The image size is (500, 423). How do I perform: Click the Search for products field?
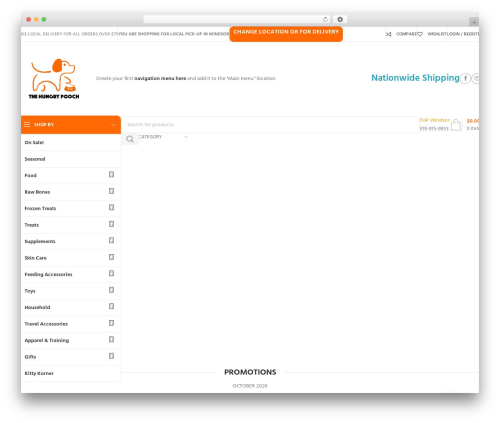click(270, 125)
